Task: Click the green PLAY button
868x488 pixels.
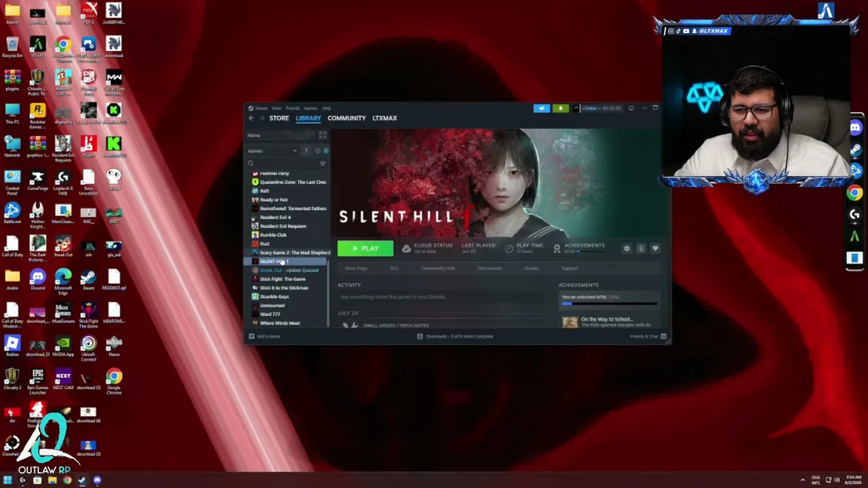Action: pos(365,249)
